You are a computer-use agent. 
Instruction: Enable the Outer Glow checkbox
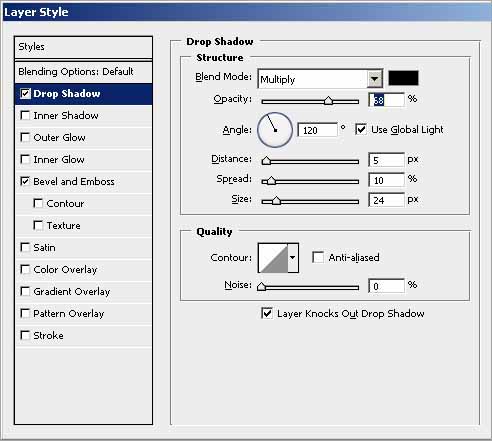point(25,137)
